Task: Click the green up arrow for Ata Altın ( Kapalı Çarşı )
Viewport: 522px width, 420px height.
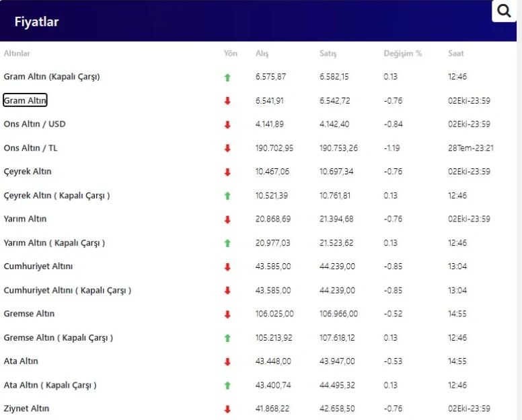Action: (227, 386)
